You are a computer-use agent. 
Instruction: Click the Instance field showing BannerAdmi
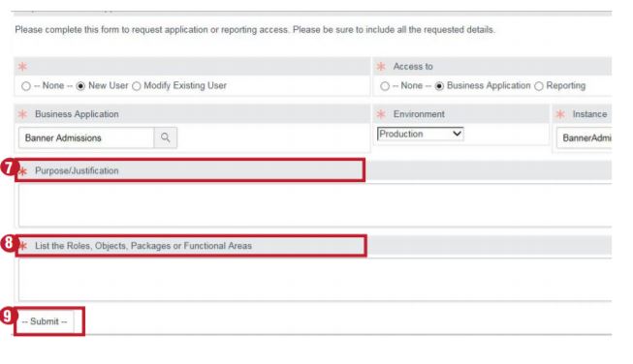(x=585, y=137)
